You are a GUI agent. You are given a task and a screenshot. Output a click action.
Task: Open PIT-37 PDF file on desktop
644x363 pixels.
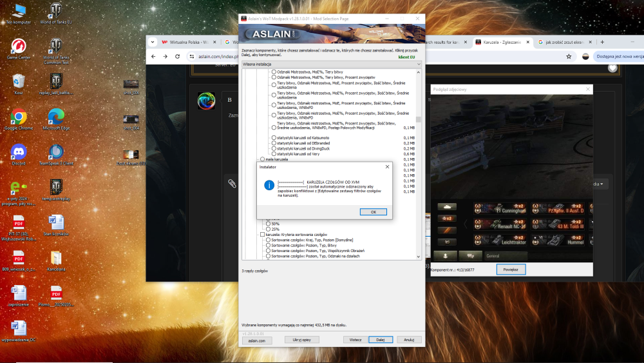pos(19,228)
